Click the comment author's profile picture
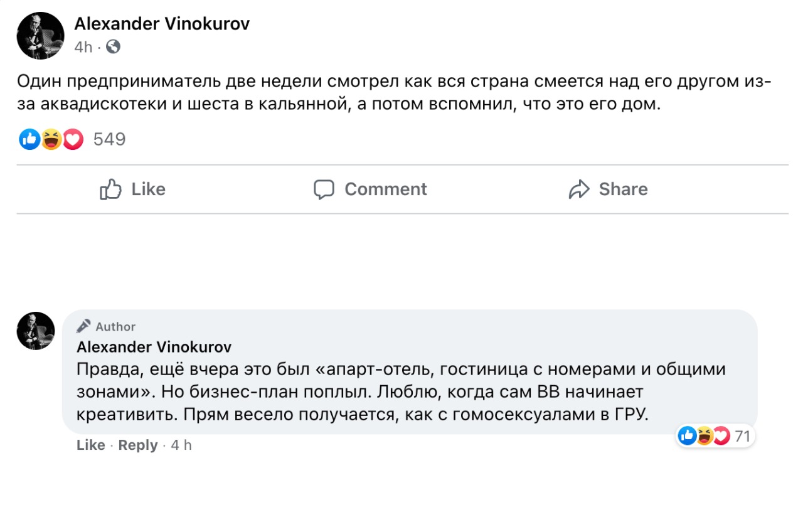 (x=36, y=331)
